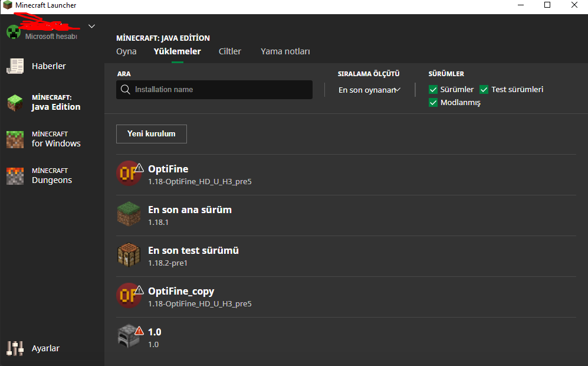Focus the Installation name search field

[214, 90]
